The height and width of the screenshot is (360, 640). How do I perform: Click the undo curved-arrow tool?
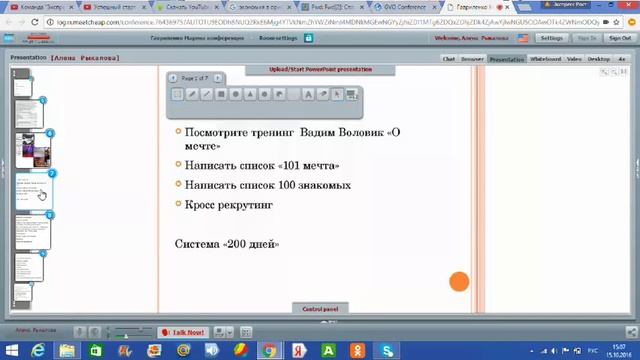[x=279, y=94]
